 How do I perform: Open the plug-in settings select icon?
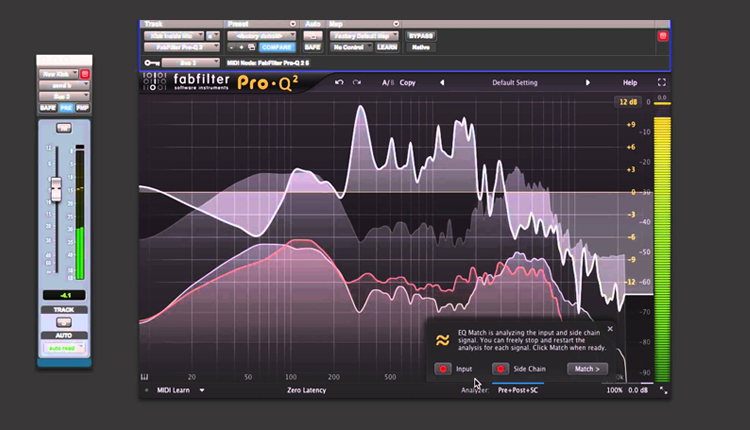252,47
